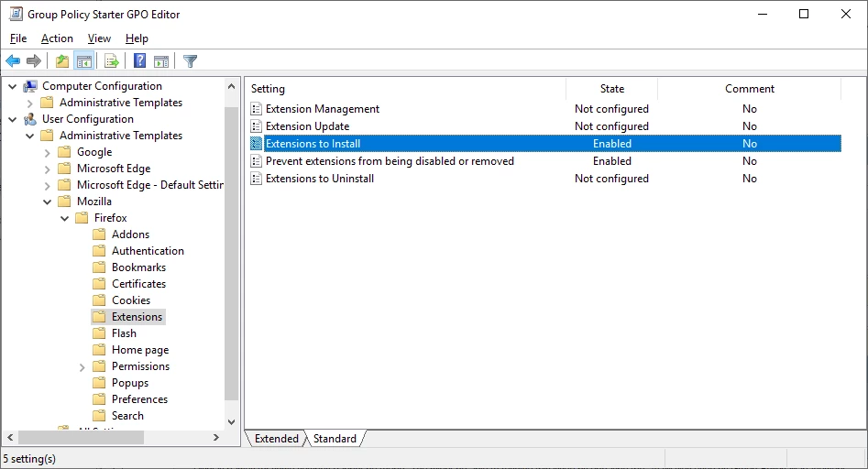This screenshot has height=469, width=868.
Task: Select the Preferences tree folder
Action: pos(139,399)
